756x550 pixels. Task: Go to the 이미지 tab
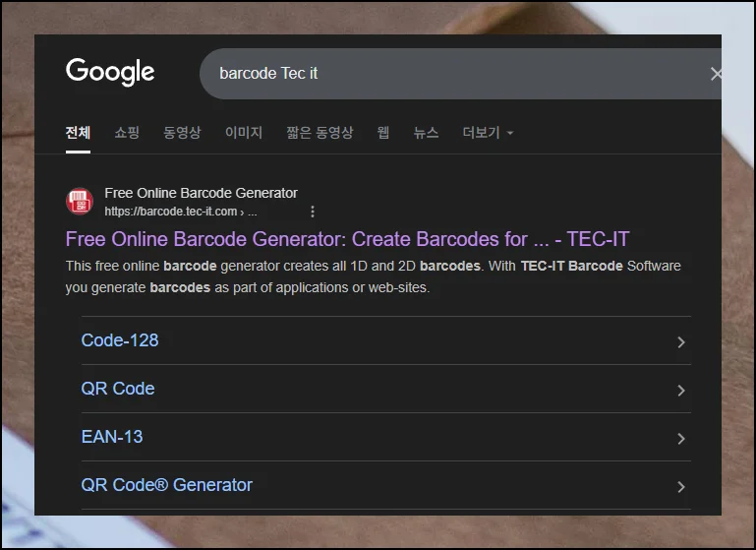pyautogui.click(x=244, y=133)
